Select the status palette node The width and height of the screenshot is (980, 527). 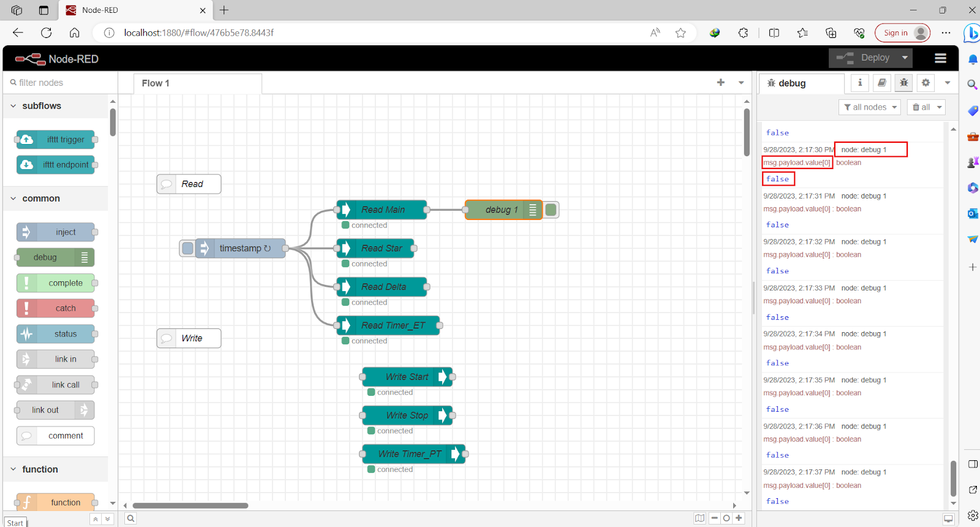click(x=56, y=334)
